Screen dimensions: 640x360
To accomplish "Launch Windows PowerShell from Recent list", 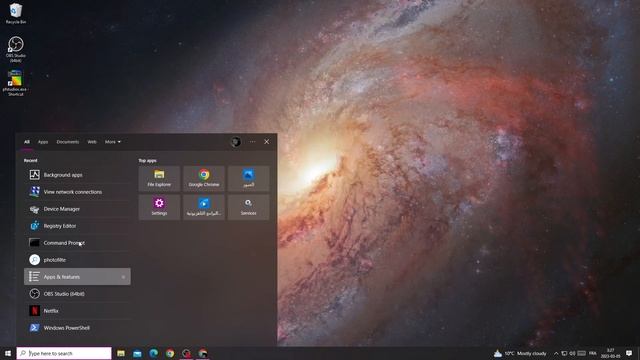I will point(77,328).
